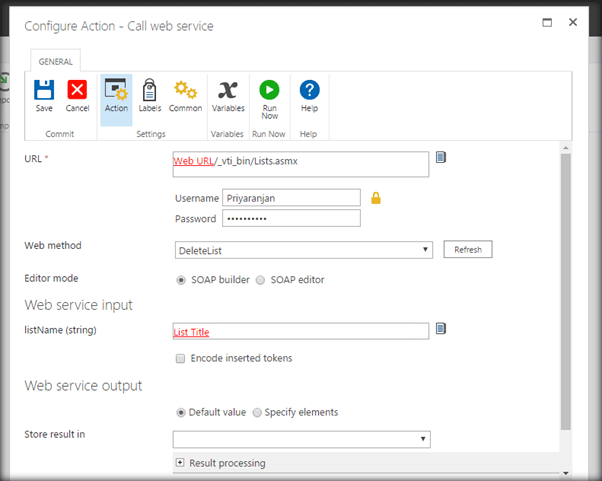Save the action configuration
The height and width of the screenshot is (481, 602).
click(x=44, y=96)
